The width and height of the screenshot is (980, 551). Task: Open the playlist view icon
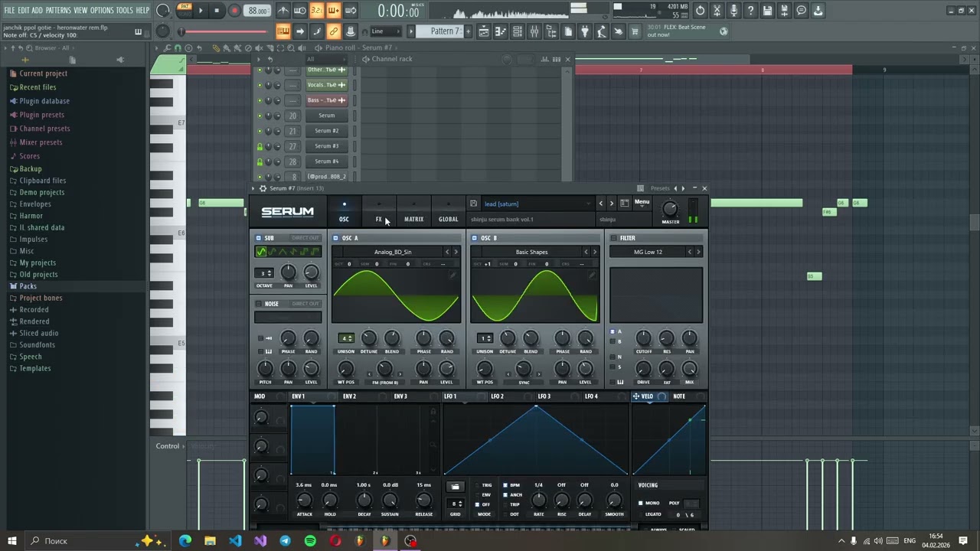tap(484, 31)
